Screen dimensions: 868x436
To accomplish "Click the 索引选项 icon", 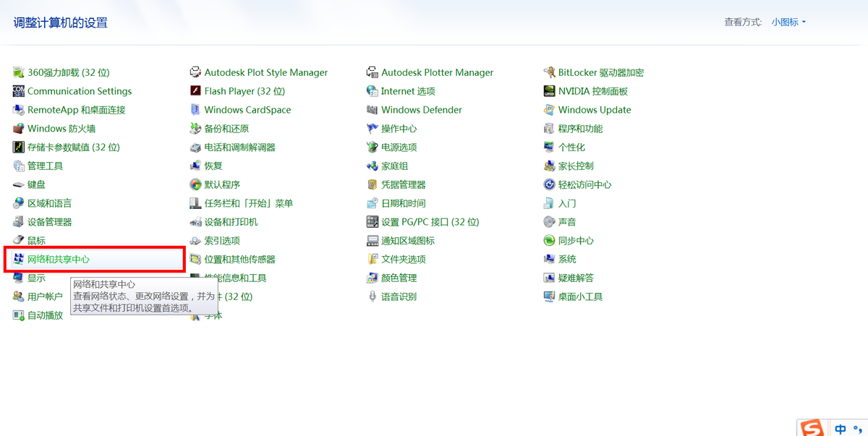I will pyautogui.click(x=195, y=240).
